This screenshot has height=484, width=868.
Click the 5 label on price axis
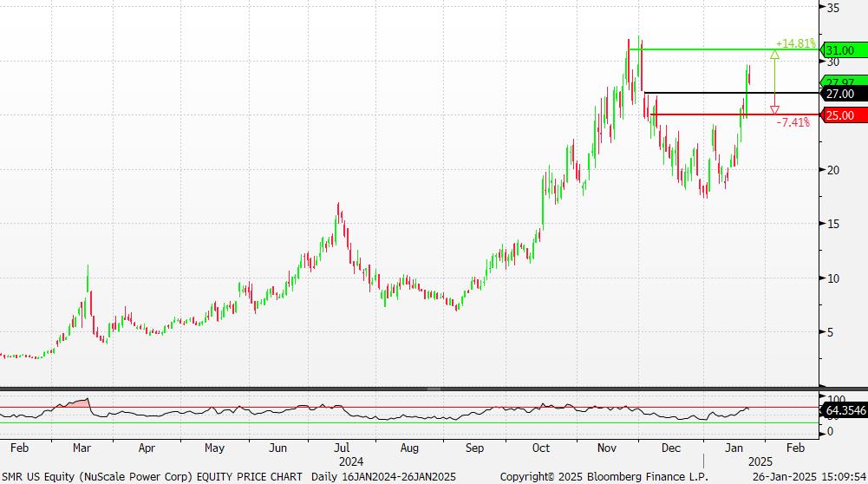830,332
